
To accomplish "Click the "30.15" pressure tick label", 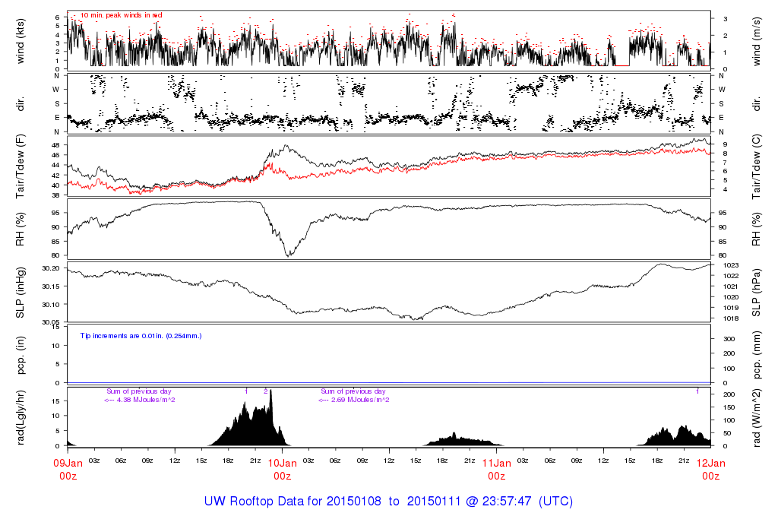I will pyautogui.click(x=51, y=287).
